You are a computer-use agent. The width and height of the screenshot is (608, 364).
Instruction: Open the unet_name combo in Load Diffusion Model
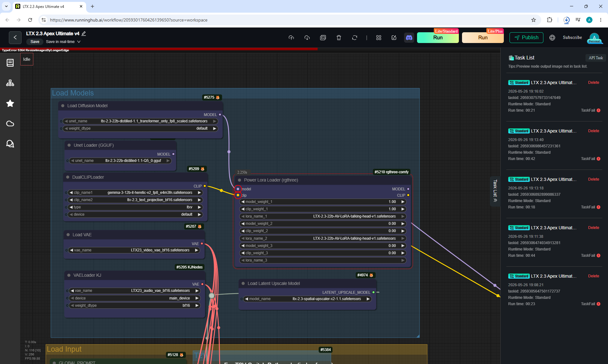141,121
